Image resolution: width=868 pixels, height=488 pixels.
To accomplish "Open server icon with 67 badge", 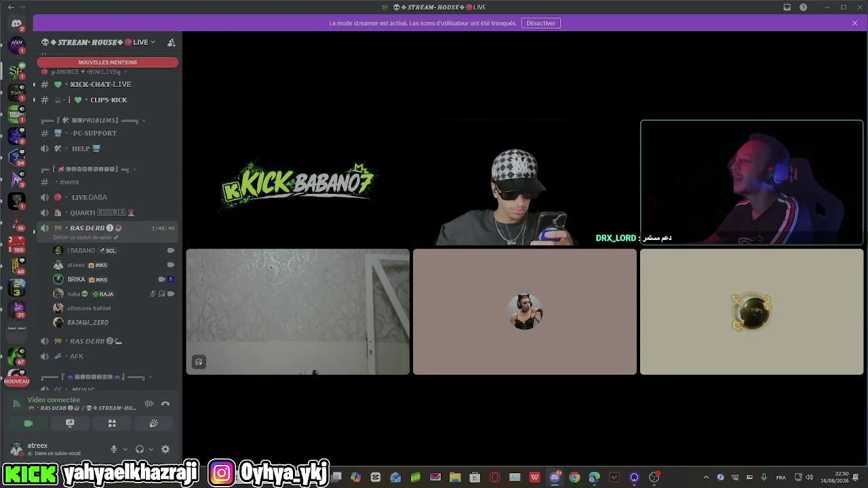I will click(17, 356).
